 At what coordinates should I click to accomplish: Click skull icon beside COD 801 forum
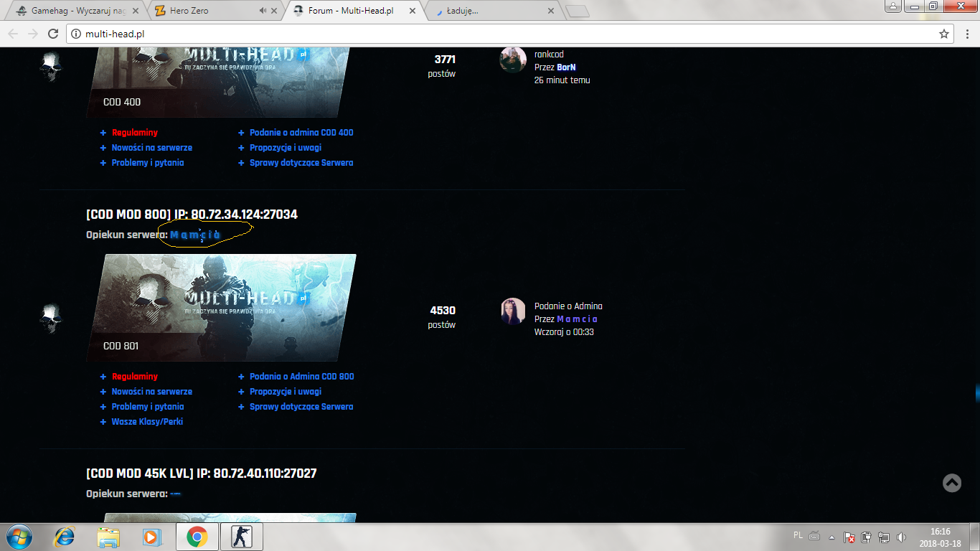click(50, 319)
